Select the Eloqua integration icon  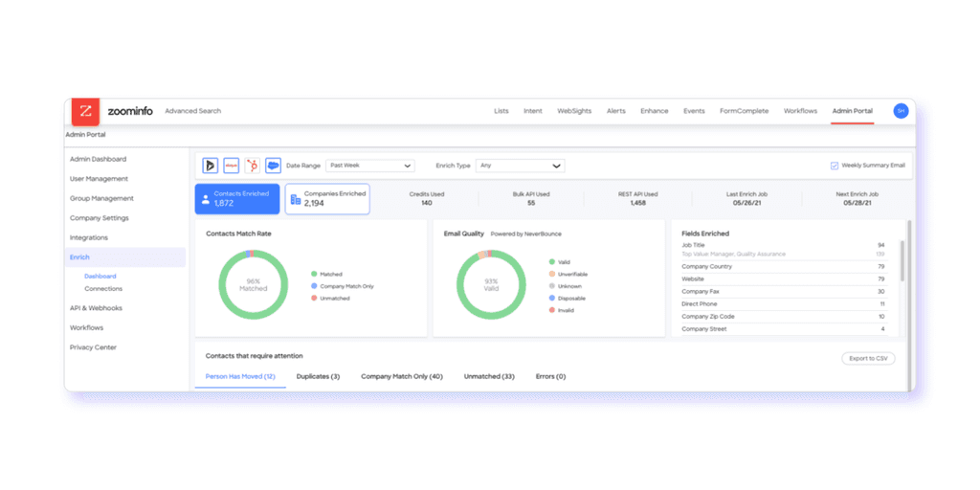[x=232, y=166]
